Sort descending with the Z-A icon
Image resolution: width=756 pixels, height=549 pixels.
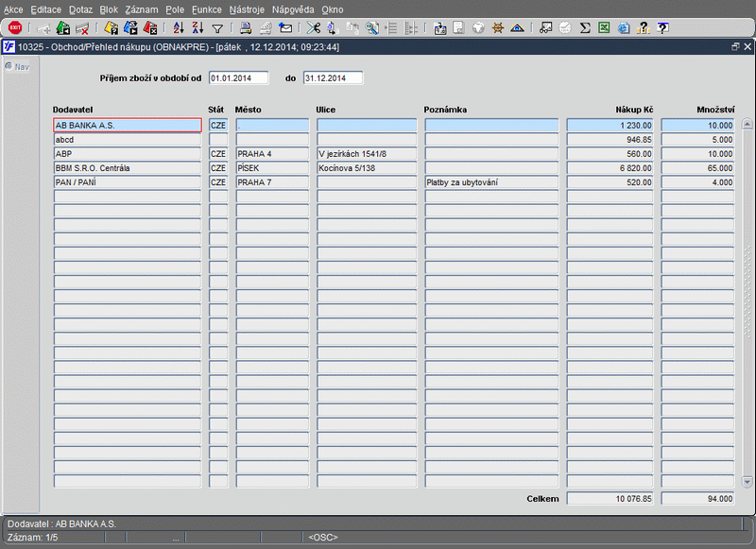(x=198, y=28)
